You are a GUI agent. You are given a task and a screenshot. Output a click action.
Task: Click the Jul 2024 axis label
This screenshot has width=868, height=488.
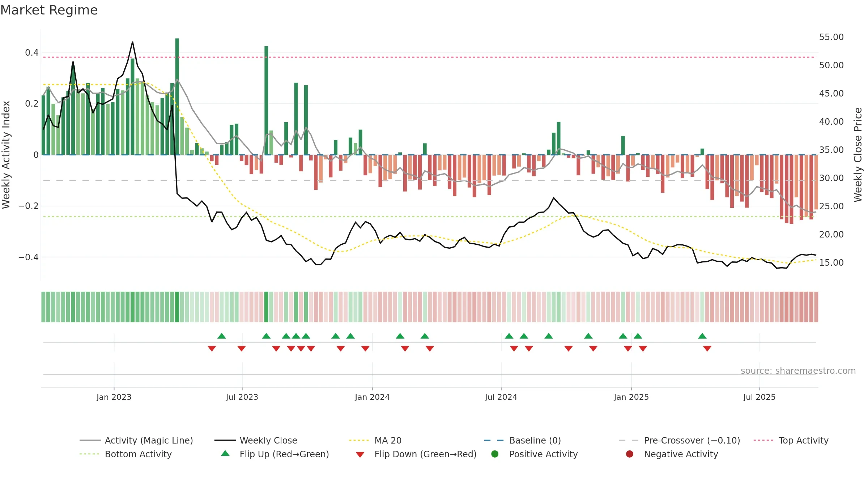[x=501, y=397]
